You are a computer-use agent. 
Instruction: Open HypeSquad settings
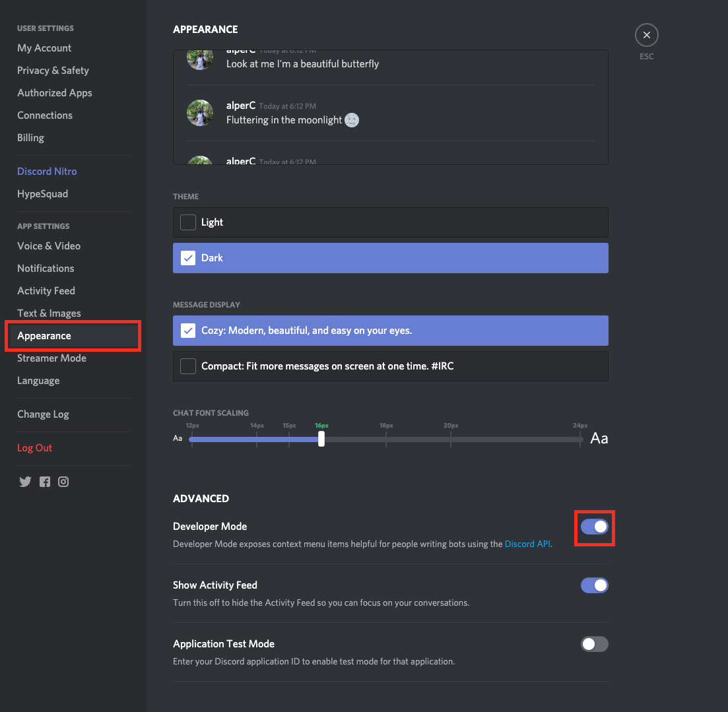tap(43, 194)
